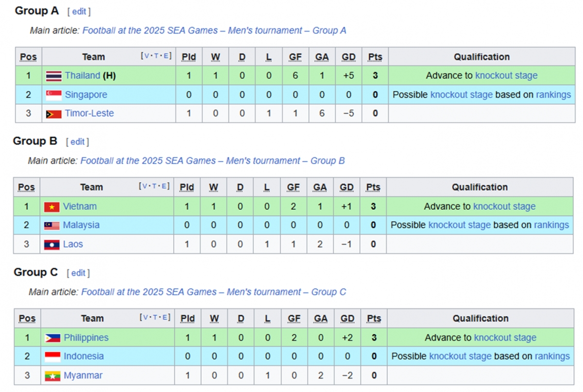Click the Vietnam flag icon
This screenshot has width=583, height=392.
click(51, 207)
